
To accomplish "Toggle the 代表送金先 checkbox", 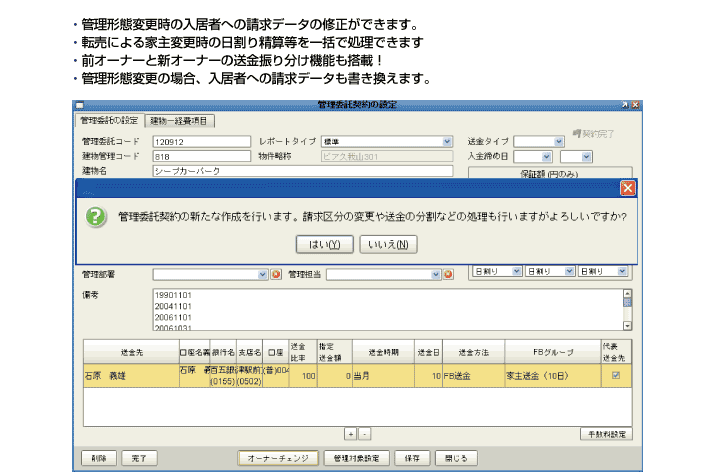I will [616, 375].
